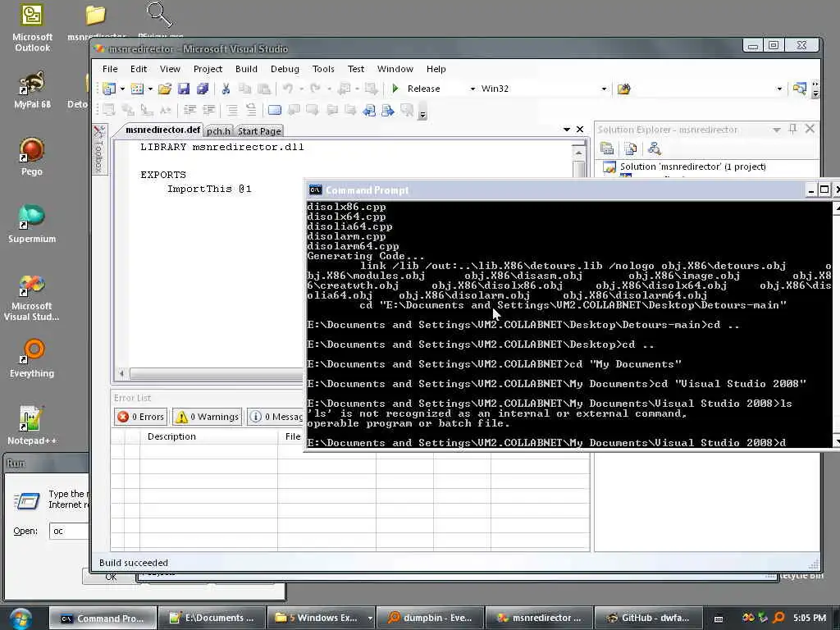
Task: Toggle the 0 Warnings filter
Action: [208, 417]
